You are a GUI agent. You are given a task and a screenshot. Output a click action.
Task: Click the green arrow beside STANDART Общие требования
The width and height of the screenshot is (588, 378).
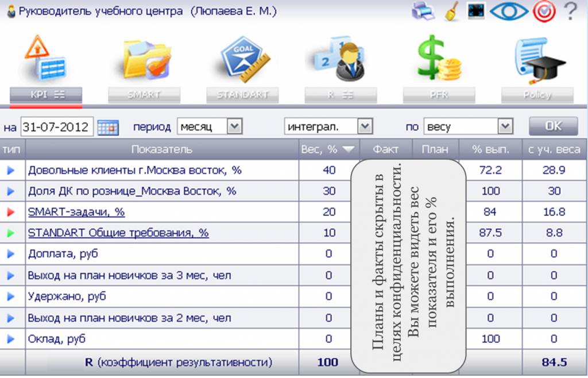coord(11,233)
